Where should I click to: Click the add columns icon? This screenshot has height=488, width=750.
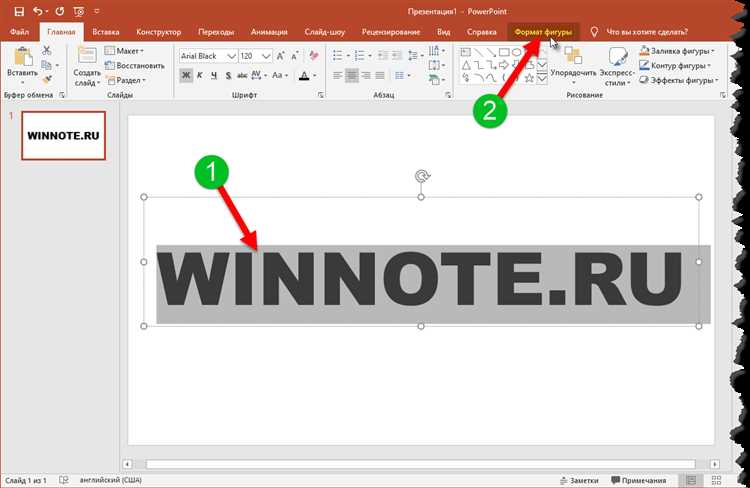tap(401, 76)
